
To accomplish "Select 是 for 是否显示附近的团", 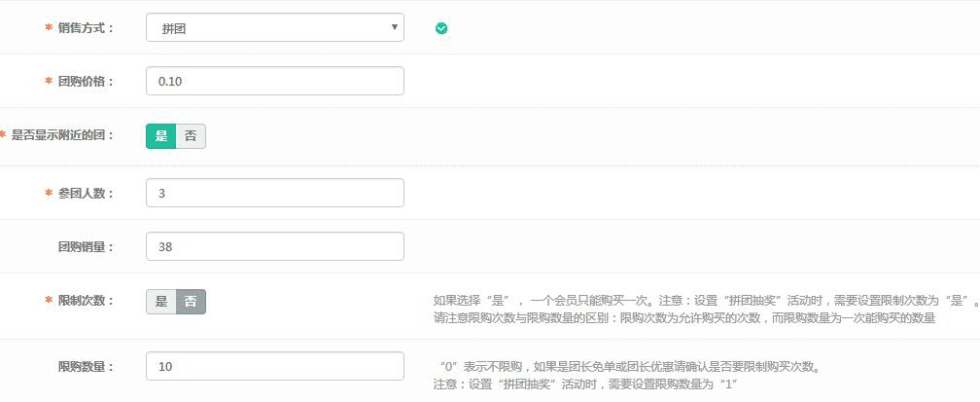I will (x=161, y=136).
